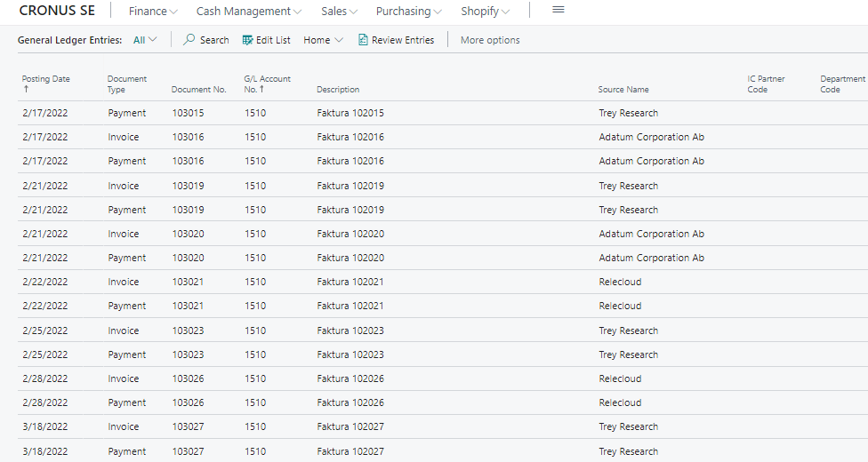Sort by G/L Account No. header

coord(267,84)
